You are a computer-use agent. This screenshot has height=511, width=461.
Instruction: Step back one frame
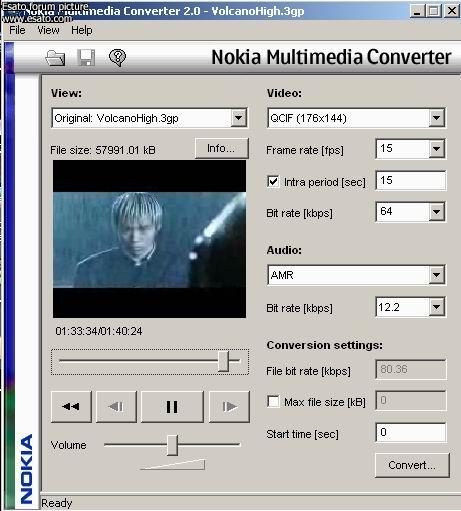(x=116, y=407)
